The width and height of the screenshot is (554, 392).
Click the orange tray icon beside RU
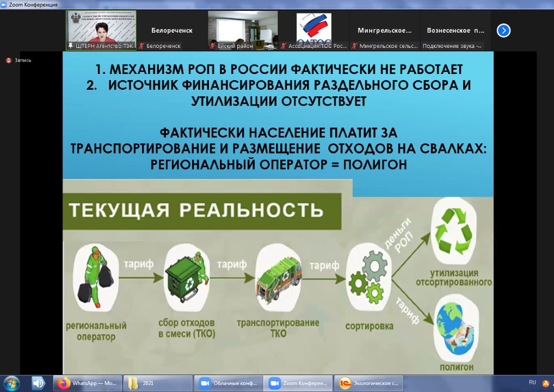[546, 383]
